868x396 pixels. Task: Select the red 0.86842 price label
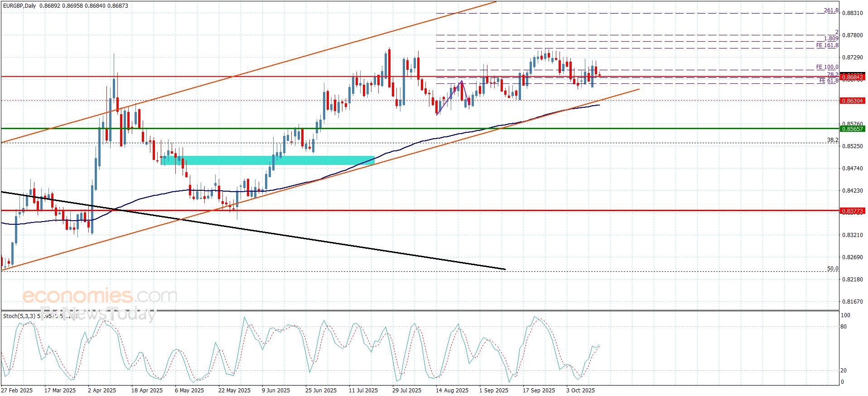point(852,77)
